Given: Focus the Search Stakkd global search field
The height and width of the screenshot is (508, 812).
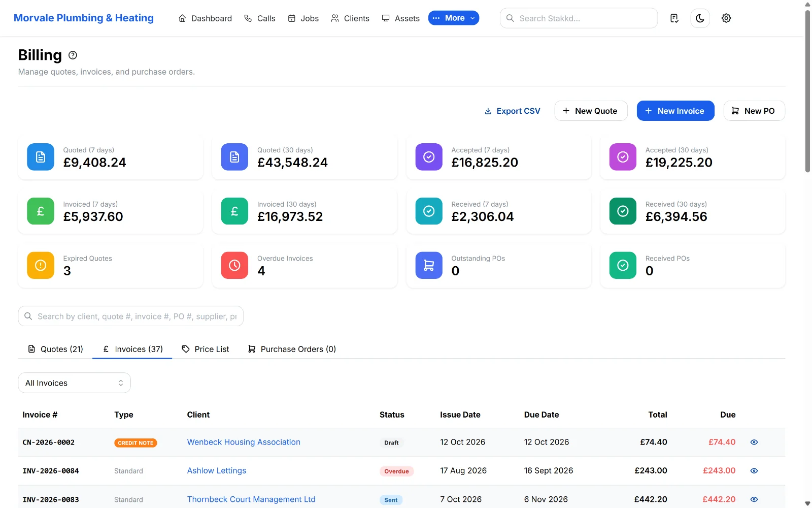Looking at the screenshot, I should (x=579, y=18).
